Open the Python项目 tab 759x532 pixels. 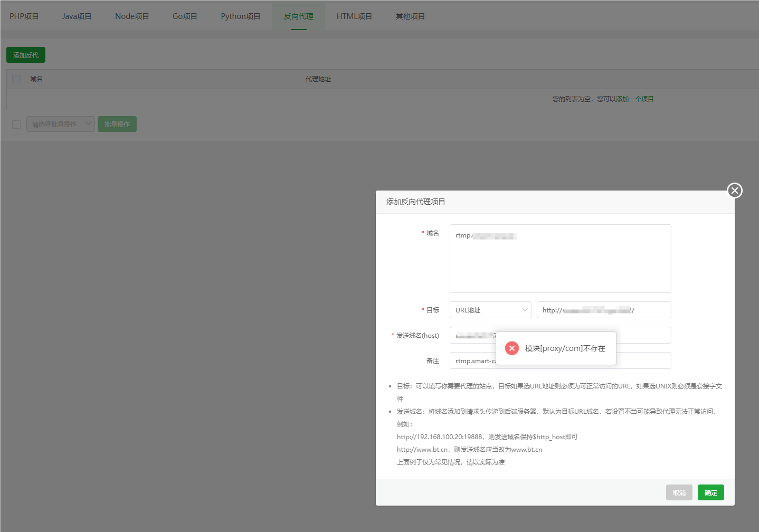pos(241,16)
